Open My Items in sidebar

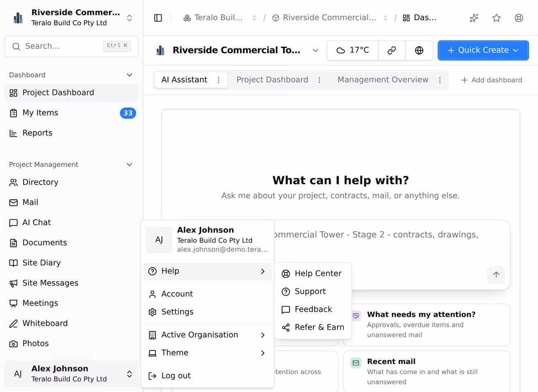tap(71, 113)
